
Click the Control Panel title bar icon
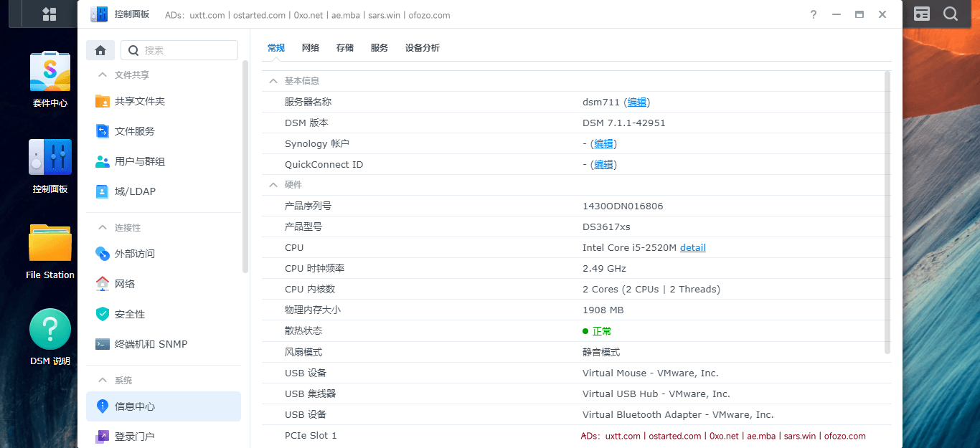coord(99,14)
